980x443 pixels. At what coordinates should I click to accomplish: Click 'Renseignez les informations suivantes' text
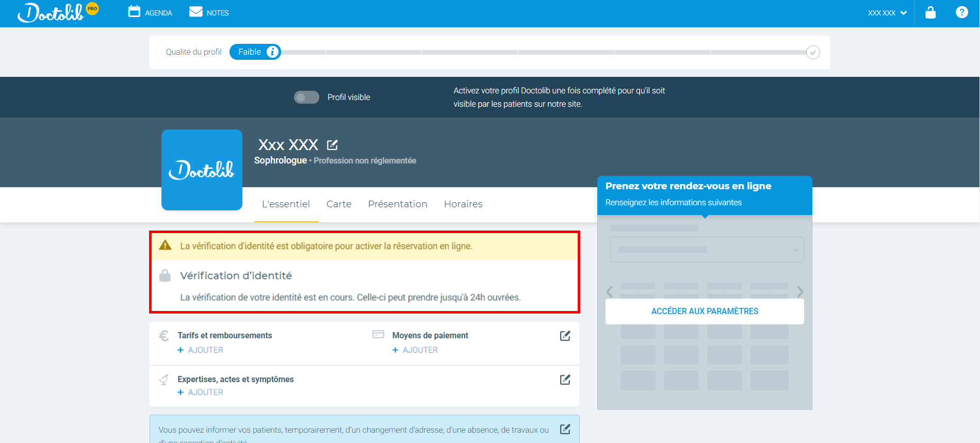674,203
